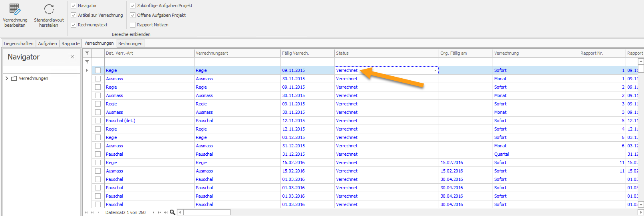Expand the Verrechnungen tree node
Screen dimensions: 644x216
[7, 78]
